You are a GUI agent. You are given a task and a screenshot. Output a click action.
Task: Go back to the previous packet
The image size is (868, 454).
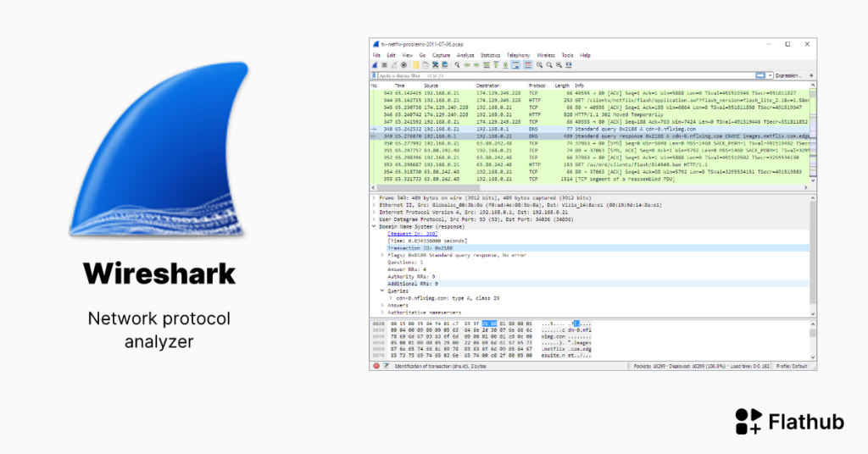[467, 65]
